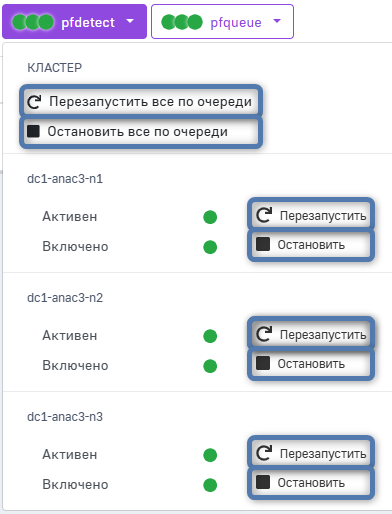Click stop square icon for dc1-anac3-n2
Image resolution: width=392 pixels, height=514 pixels.
point(263,363)
